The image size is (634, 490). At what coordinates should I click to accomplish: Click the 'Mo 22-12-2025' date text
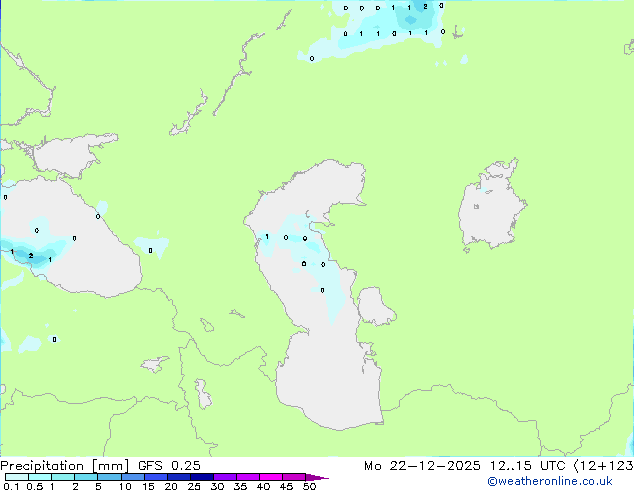(x=422, y=466)
